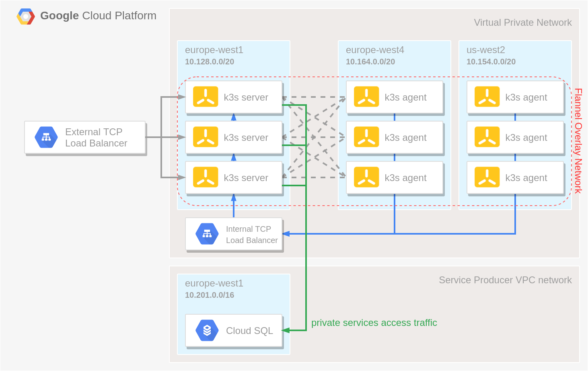This screenshot has width=588, height=371.
Task: Click the 'Service Producer VPC network' label
Action: [505, 280]
